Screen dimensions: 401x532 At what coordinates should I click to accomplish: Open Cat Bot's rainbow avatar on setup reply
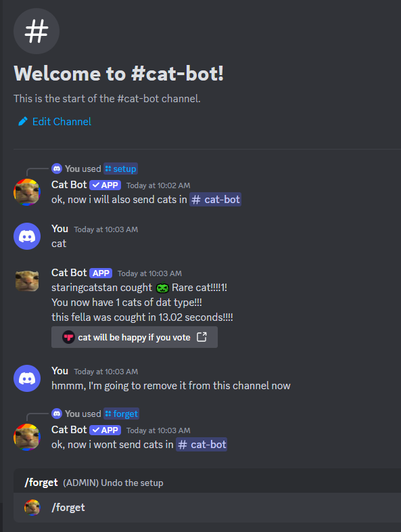[27, 192]
